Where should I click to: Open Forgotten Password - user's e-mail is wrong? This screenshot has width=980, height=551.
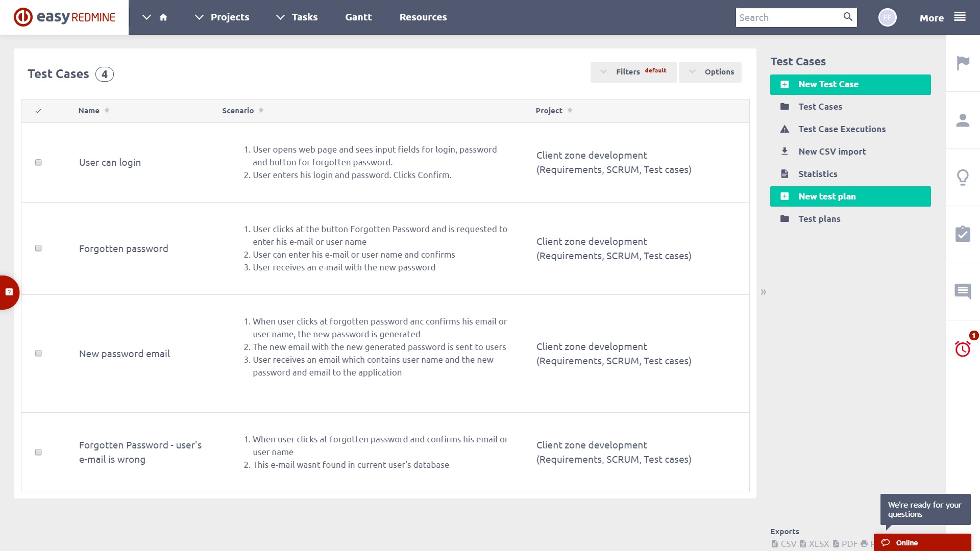[x=140, y=452]
